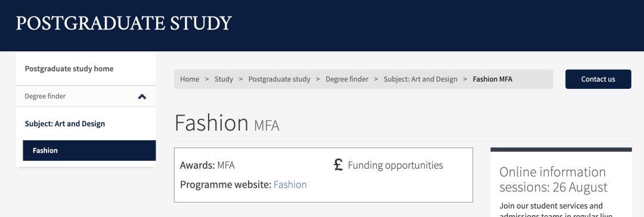Open Subject: Art and Design sidebar item
The width and height of the screenshot is (644, 217).
pyautogui.click(x=65, y=124)
